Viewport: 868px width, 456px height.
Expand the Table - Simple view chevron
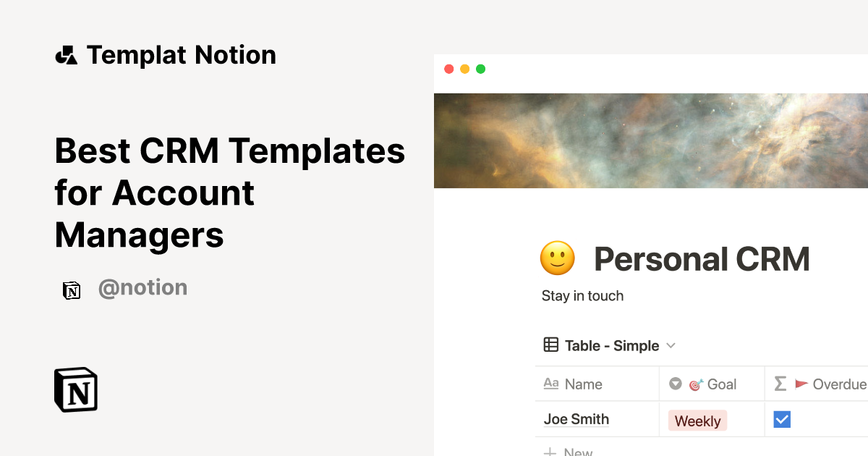[671, 345]
